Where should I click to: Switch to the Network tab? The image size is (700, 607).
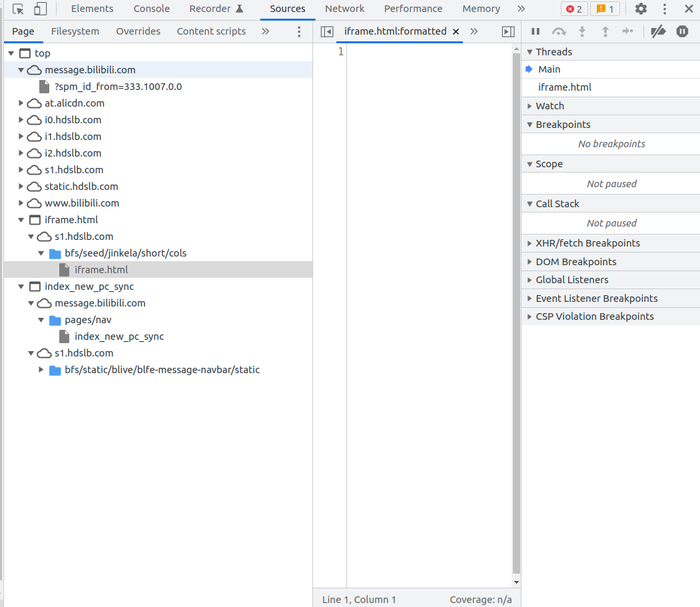pyautogui.click(x=344, y=9)
